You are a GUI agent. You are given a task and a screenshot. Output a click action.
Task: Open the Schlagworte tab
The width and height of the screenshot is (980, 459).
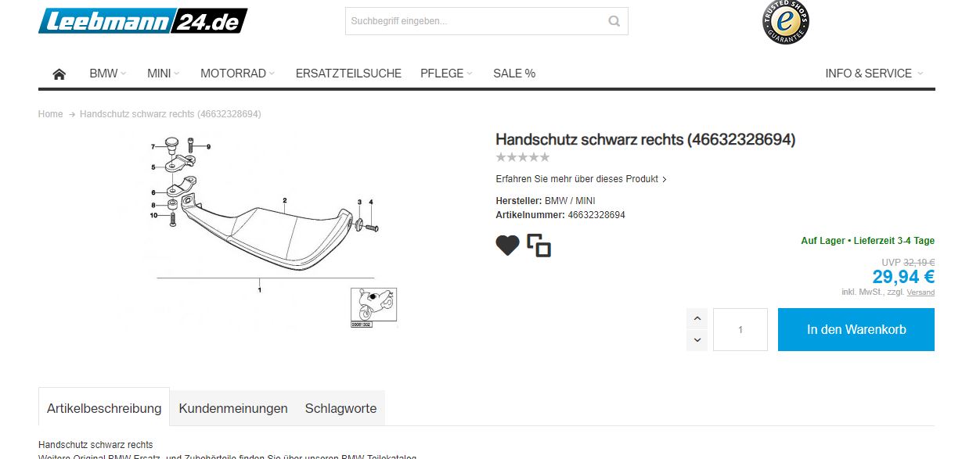(x=340, y=408)
